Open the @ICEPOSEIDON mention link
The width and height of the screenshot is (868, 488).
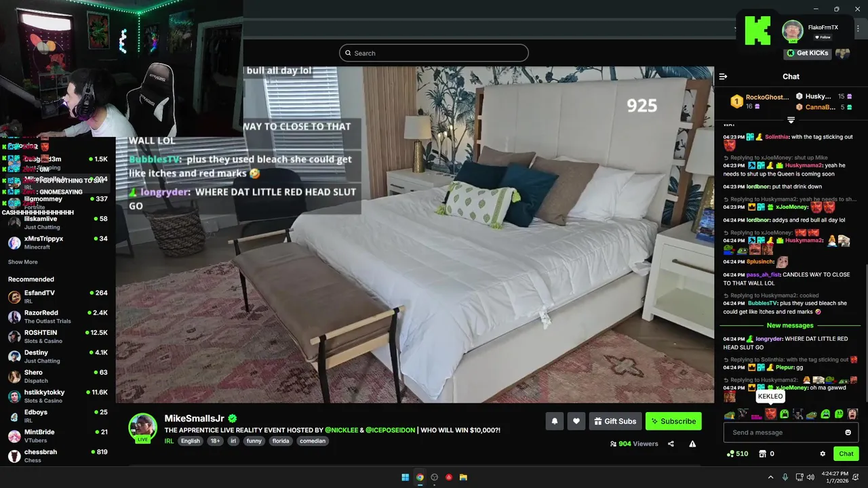[391, 430]
